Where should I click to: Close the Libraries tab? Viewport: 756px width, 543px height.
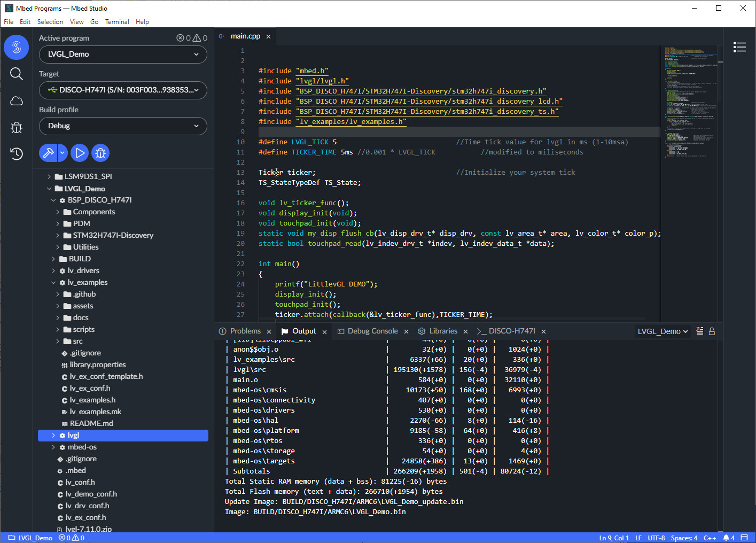[x=465, y=331]
